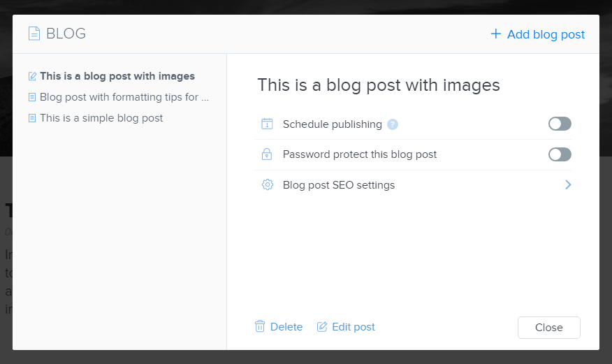This screenshot has height=364, width=612.
Task: Turn on Password protect this blog post
Action: coord(560,154)
